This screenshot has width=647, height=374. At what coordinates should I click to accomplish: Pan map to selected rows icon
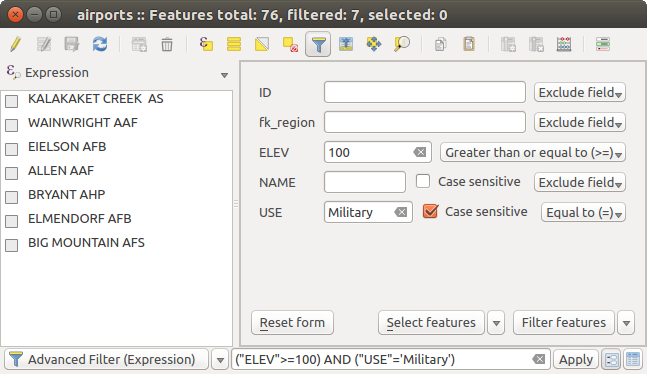pyautogui.click(x=374, y=44)
